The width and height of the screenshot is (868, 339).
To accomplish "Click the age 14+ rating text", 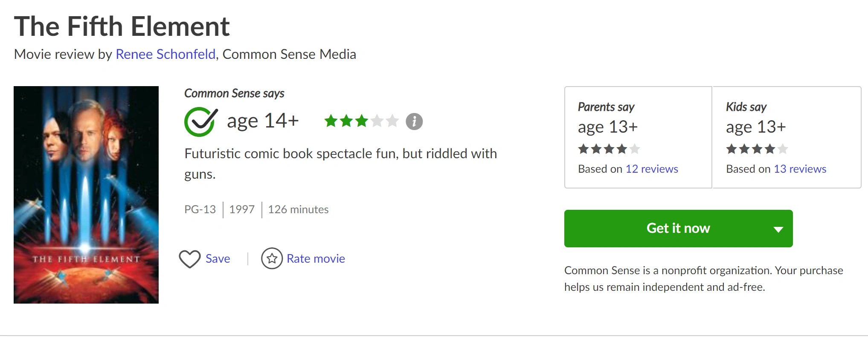I will 263,121.
